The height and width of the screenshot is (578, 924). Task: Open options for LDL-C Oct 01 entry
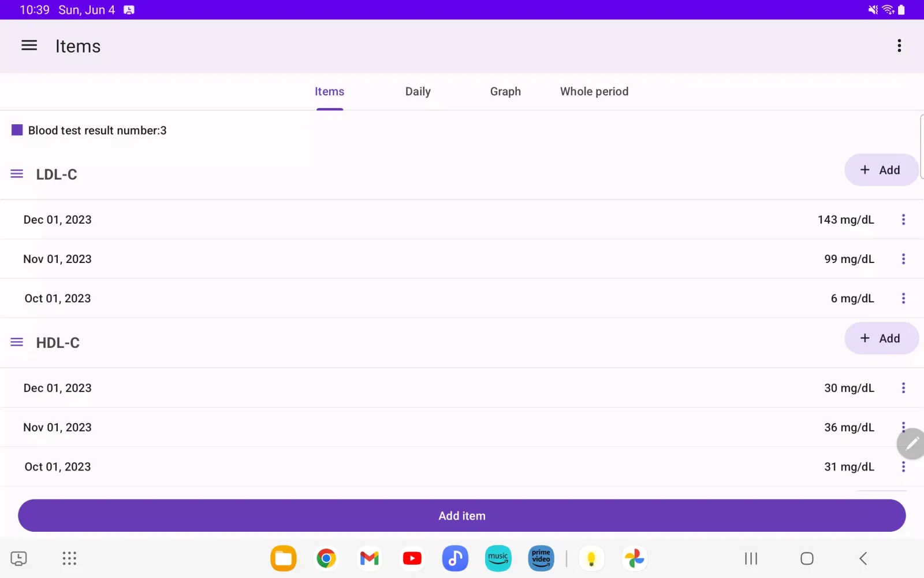coord(903,298)
